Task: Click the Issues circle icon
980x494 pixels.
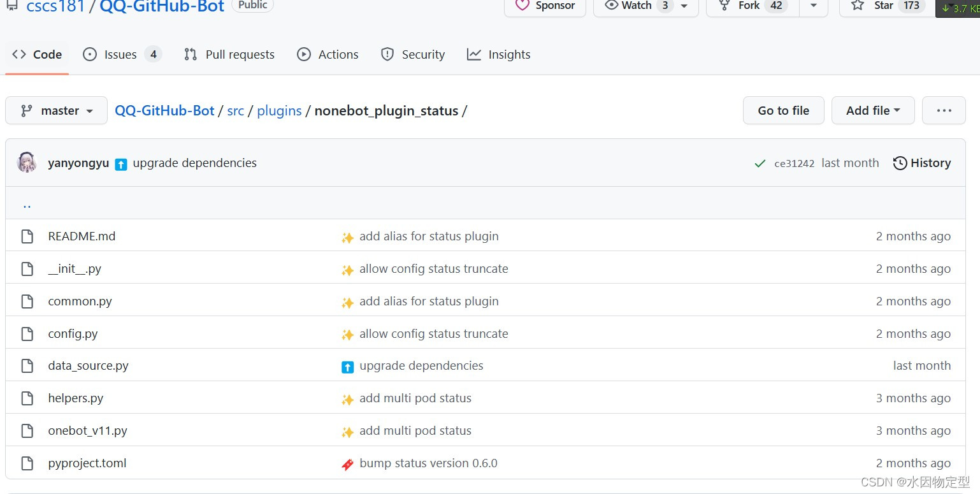Action: point(90,55)
